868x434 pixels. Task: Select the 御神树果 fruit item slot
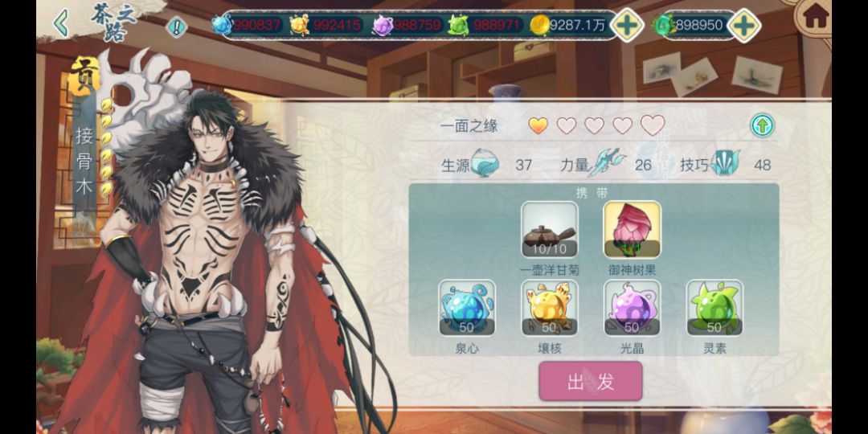coord(633,230)
